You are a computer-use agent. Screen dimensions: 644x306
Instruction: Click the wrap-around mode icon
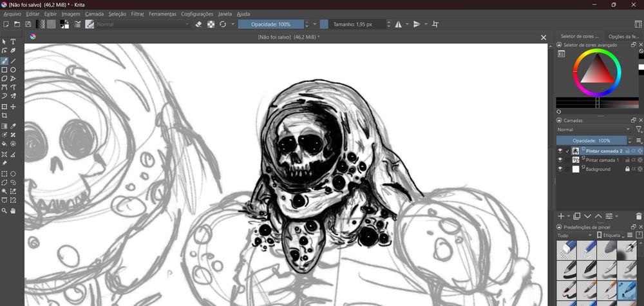pyautogui.click(x=435, y=24)
